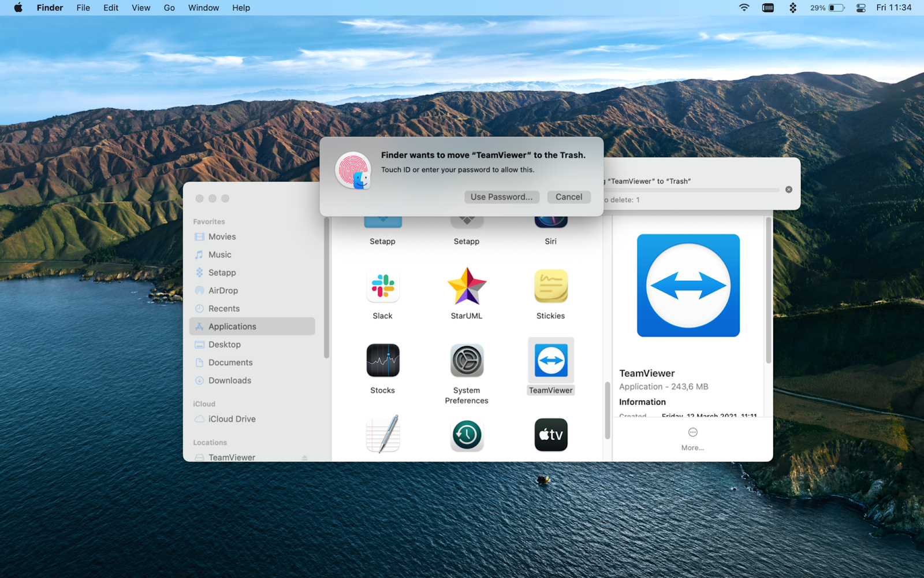Open the Help menu

pos(241,8)
